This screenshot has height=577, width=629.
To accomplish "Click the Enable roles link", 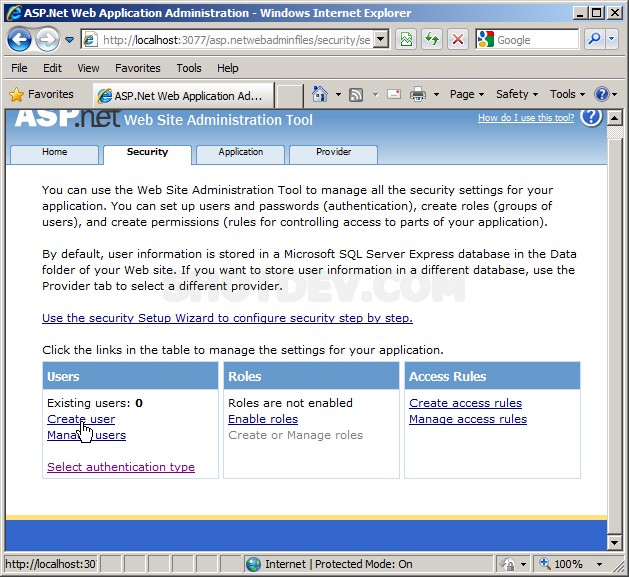I will [263, 419].
